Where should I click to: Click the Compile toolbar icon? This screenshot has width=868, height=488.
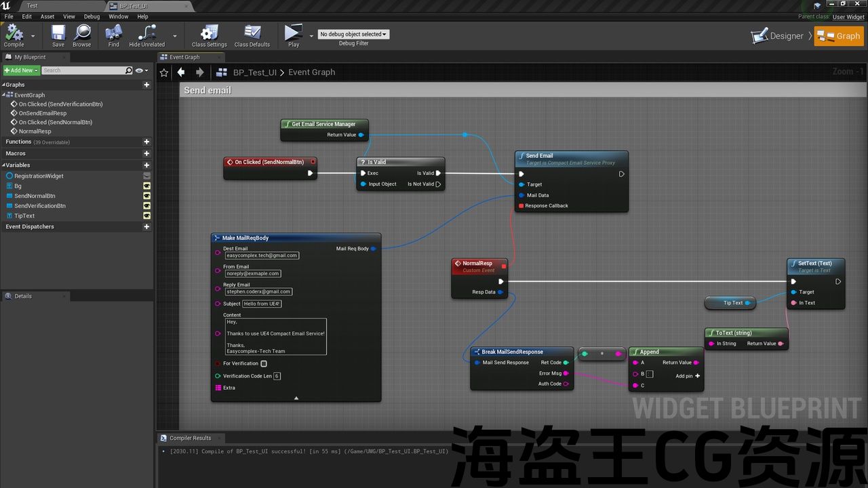pos(14,35)
